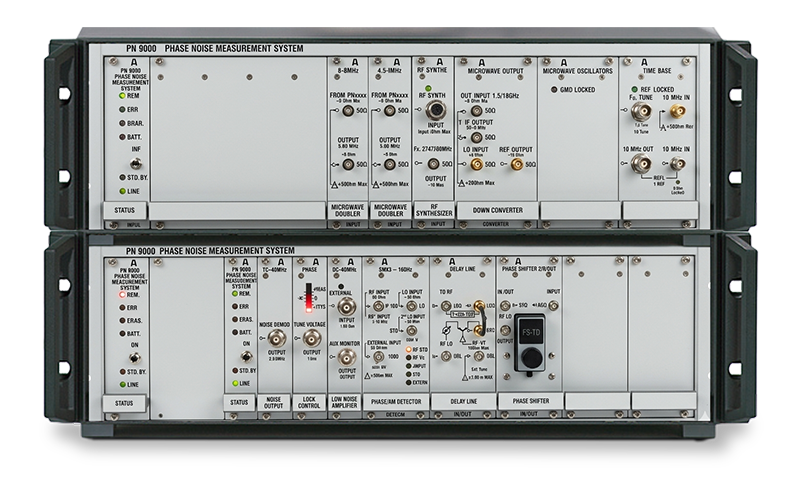Tap the EXTERN indicator LED
Screen dimensions: 800x487
408,382
